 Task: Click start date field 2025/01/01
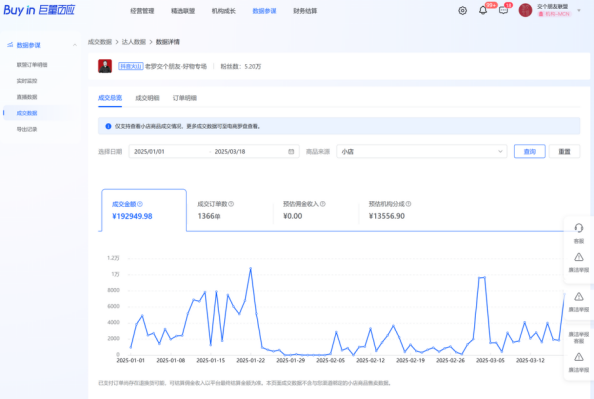[149, 152]
